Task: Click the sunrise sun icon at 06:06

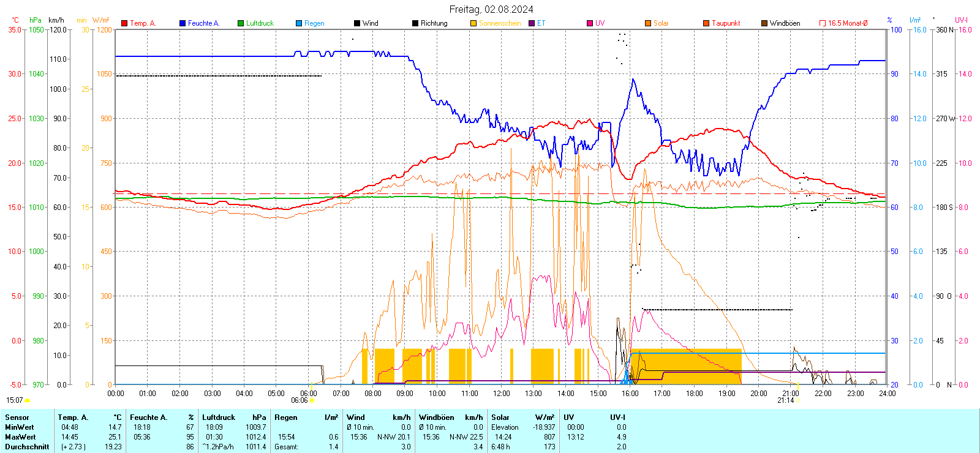Action: (312, 400)
